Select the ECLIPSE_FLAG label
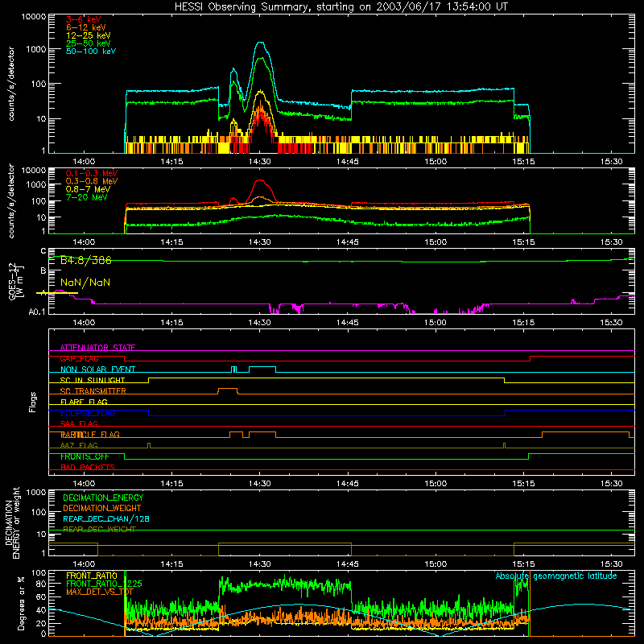The image size is (644, 644). 88,413
